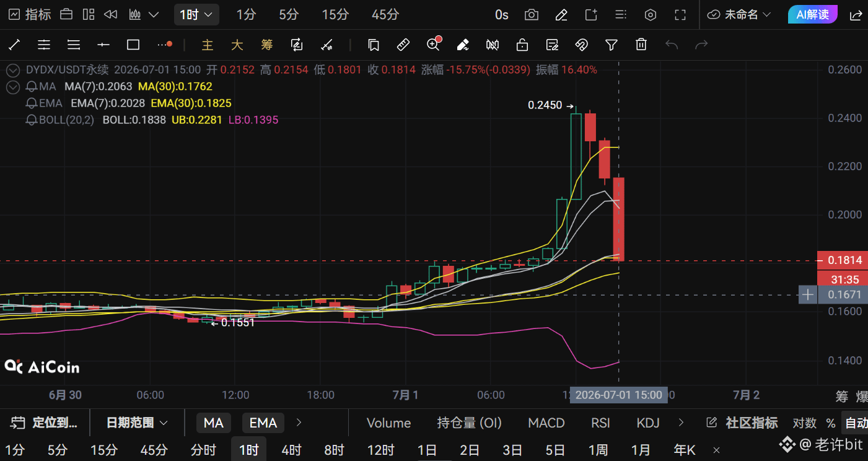Toggle the EMA indicator chip
The image size is (868, 461).
[263, 423]
